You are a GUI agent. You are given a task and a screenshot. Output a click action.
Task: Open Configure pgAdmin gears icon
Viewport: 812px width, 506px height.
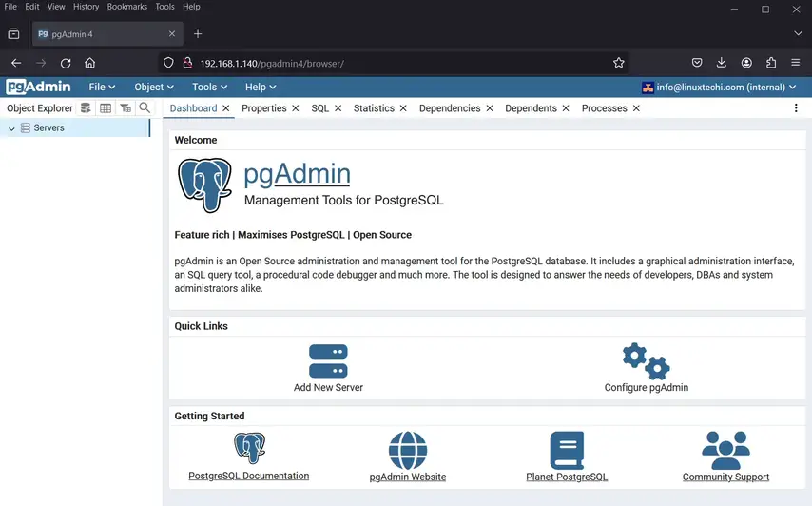[x=646, y=361]
